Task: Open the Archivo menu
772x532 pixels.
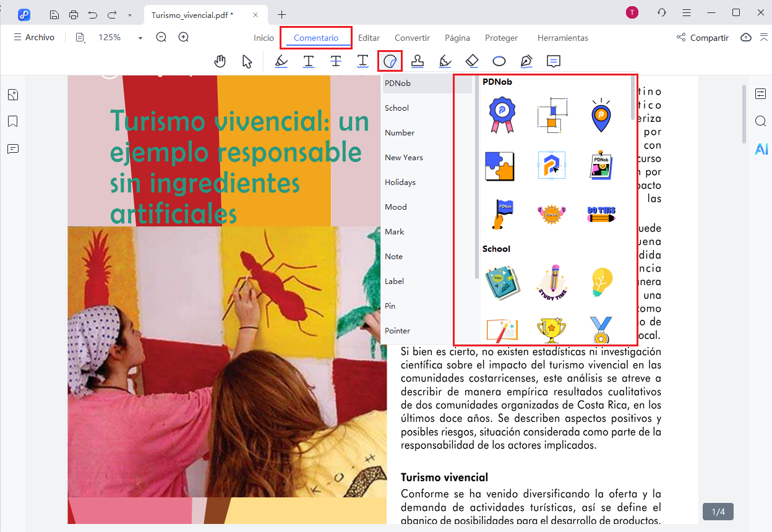Action: coord(35,37)
